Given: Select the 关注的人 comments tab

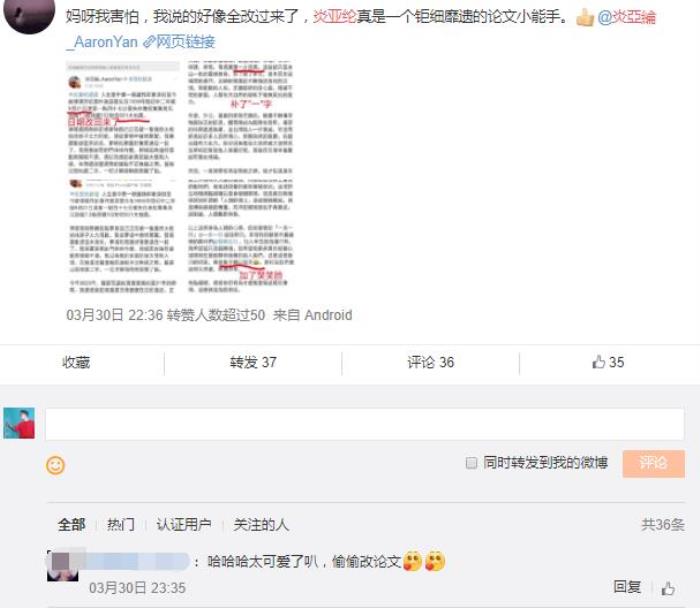Looking at the screenshot, I should click(261, 525).
